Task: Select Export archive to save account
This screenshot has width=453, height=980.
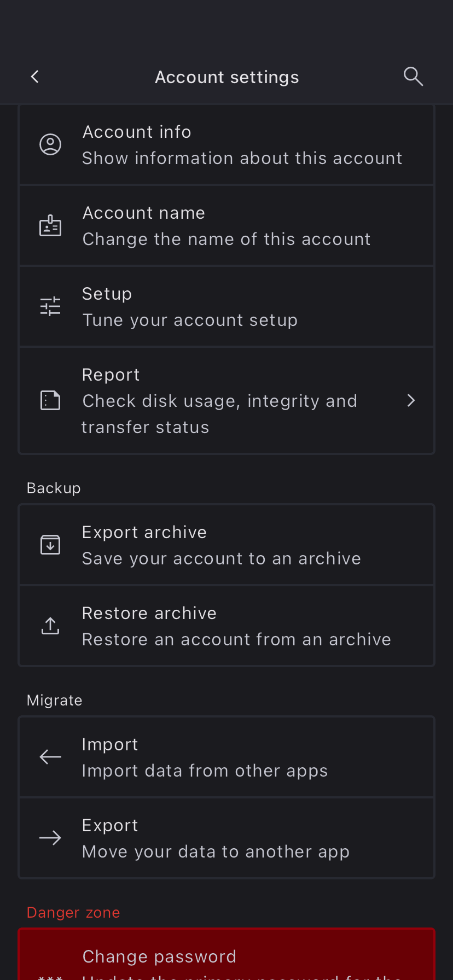Action: tap(221, 545)
